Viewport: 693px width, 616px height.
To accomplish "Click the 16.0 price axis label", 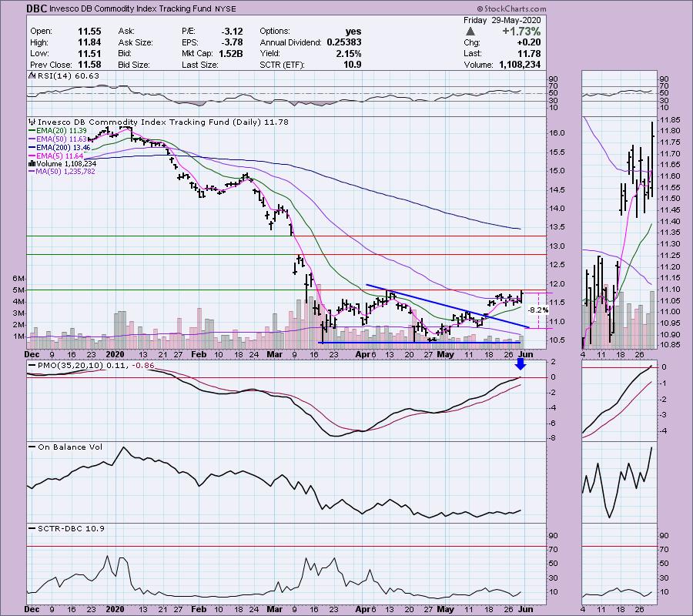I will (557, 133).
